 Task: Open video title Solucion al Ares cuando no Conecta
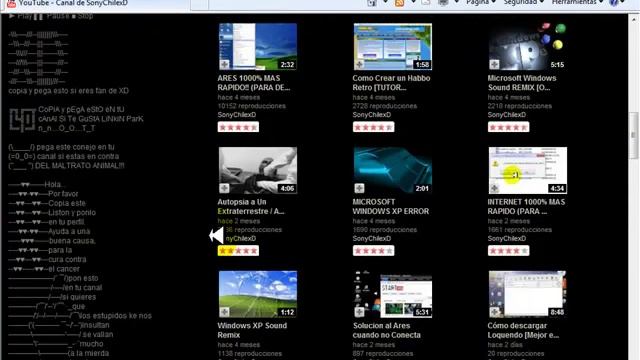387,330
